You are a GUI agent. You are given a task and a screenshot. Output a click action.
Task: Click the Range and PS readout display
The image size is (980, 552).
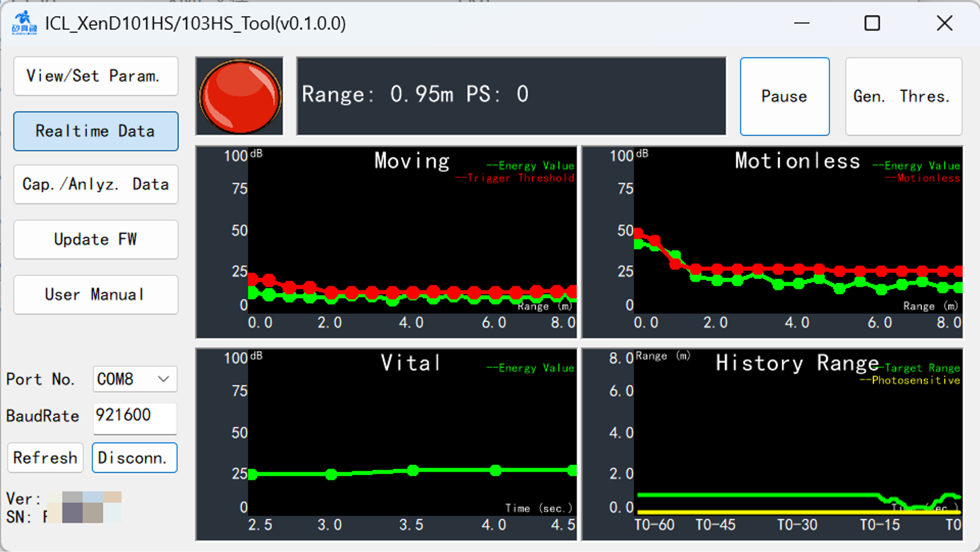click(x=511, y=96)
